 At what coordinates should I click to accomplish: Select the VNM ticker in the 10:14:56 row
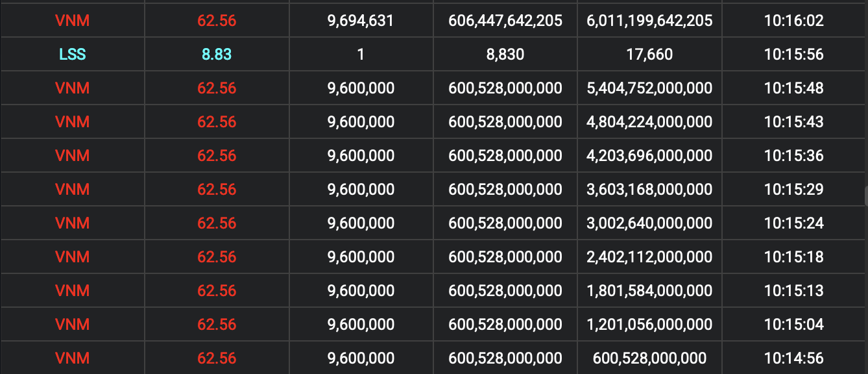coord(72,358)
